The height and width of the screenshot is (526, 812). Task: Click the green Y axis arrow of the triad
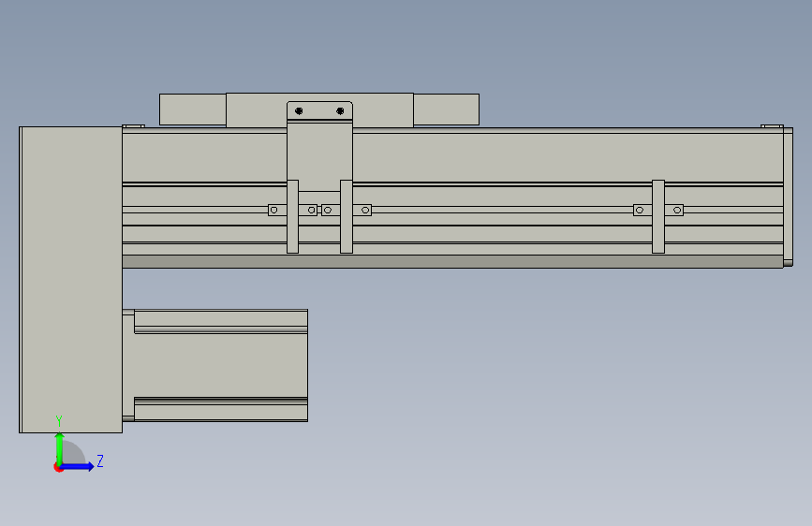[x=60, y=447]
